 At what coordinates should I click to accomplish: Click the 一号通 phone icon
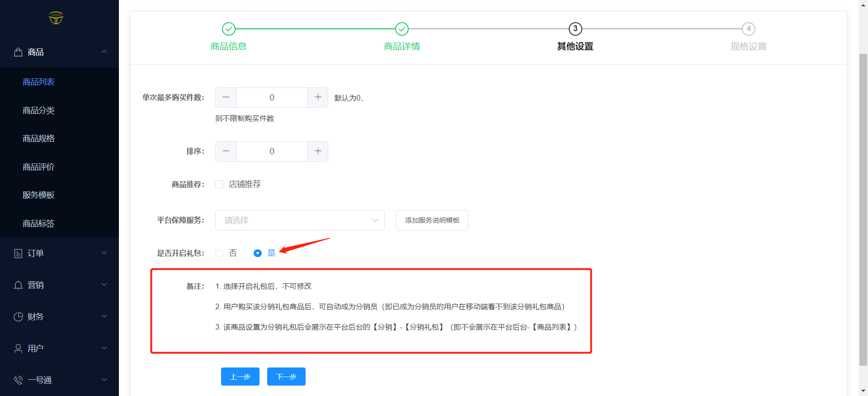click(18, 380)
